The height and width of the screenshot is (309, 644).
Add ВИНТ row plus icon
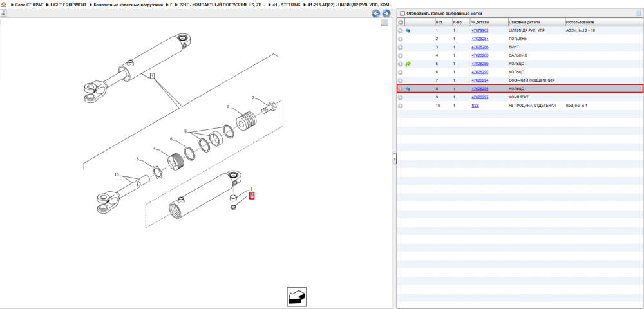coord(401,47)
